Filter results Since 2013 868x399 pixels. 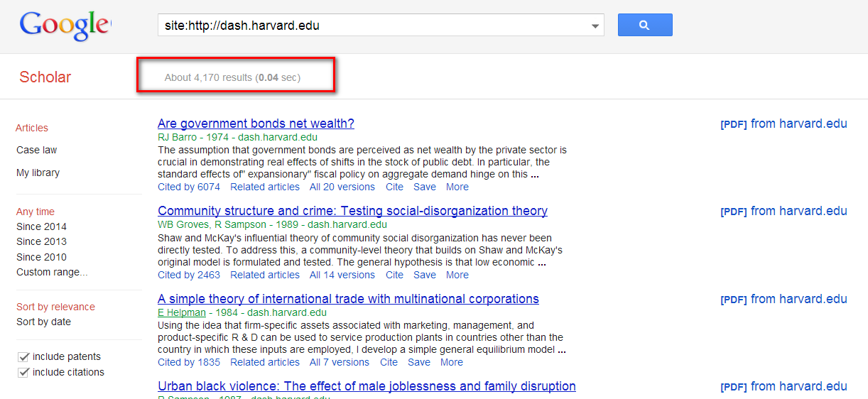tap(41, 241)
